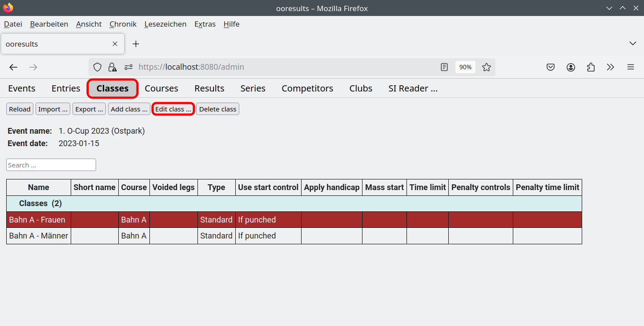644x326 pixels.
Task: Click the Firefox logo in title bar
Action: coord(8,8)
